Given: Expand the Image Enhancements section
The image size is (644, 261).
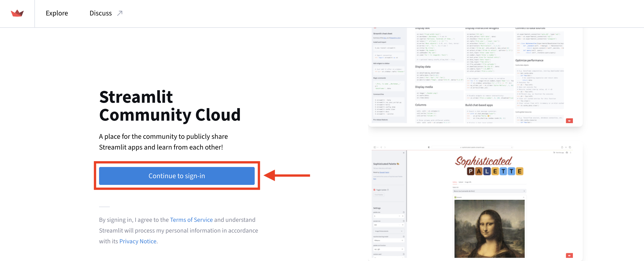Looking at the screenshot, I should pos(389,231).
